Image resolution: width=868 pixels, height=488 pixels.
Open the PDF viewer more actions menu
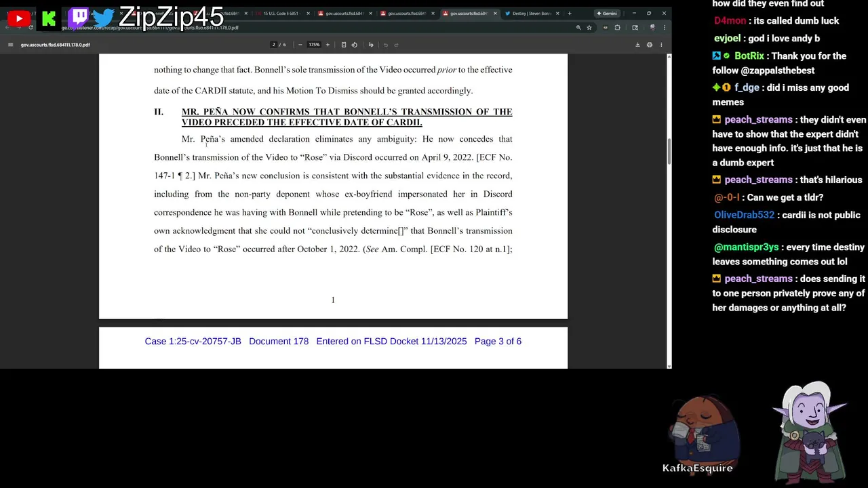662,45
